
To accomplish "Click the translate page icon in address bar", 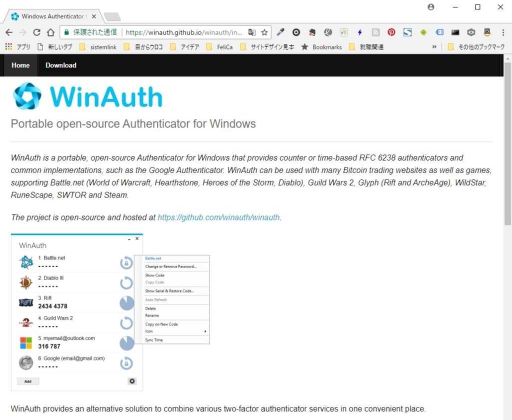I will pyautogui.click(x=252, y=32).
